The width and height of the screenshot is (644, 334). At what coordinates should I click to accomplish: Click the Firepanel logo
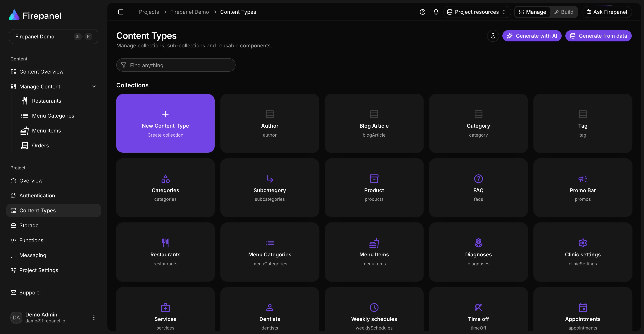pos(35,15)
